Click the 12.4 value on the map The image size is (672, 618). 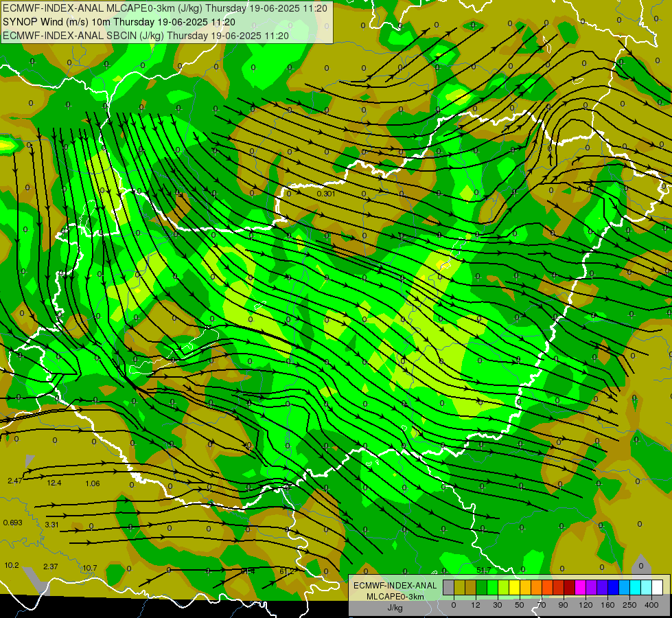click(54, 483)
